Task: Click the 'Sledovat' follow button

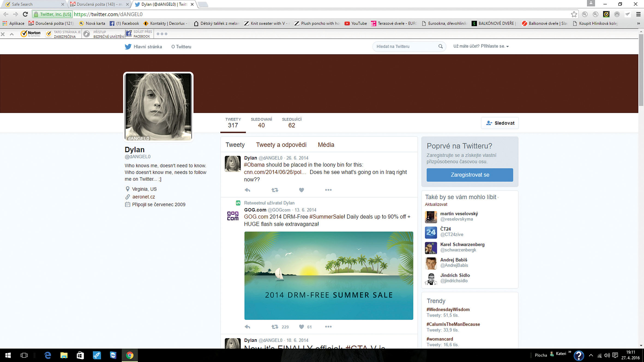Action: [x=500, y=123]
